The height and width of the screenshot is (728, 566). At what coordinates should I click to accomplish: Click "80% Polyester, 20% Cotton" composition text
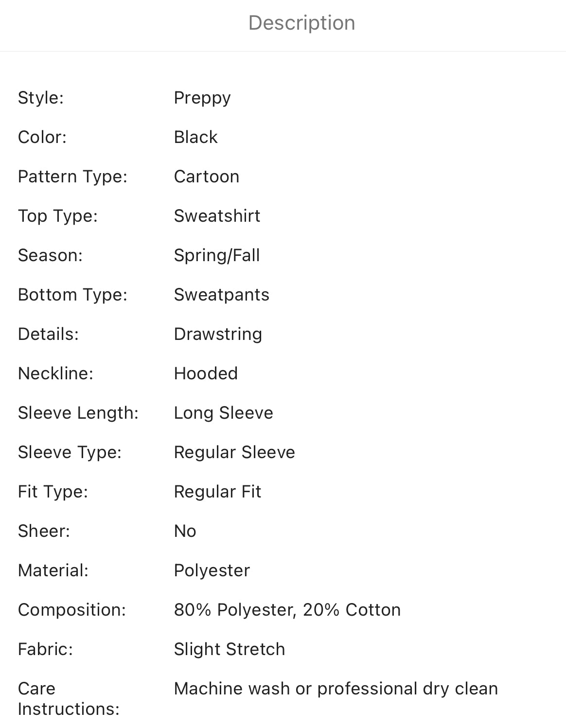click(287, 610)
